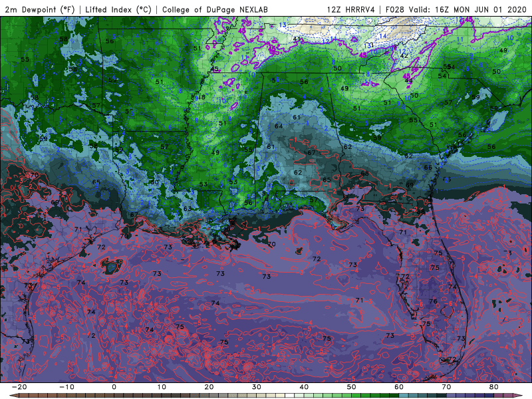
Task: Click the -20 tick label on the color bar
Action: coord(19,387)
